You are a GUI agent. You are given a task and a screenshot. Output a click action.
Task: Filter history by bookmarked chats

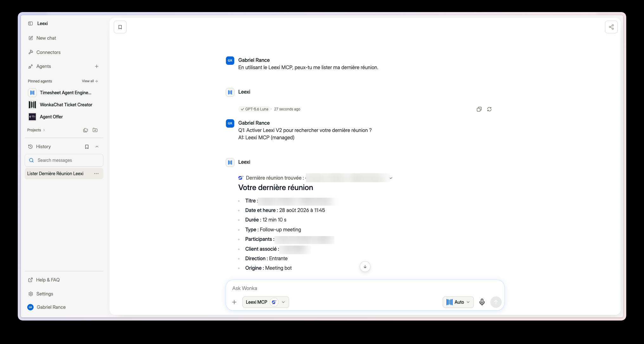[87, 147]
